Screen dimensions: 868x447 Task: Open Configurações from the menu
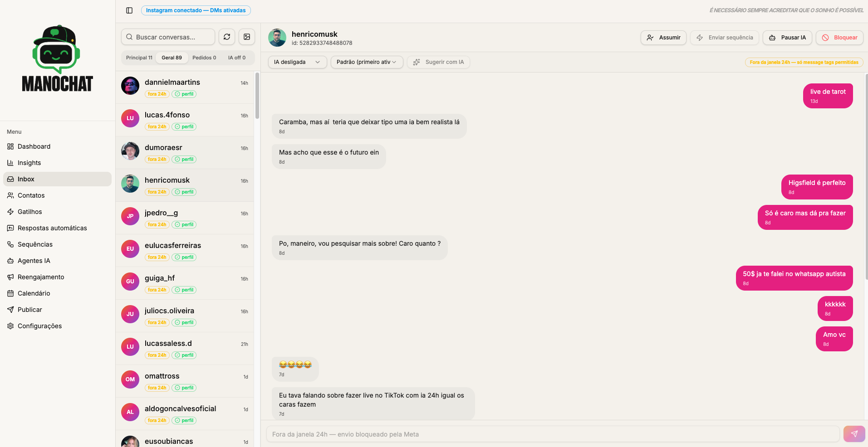click(57, 326)
